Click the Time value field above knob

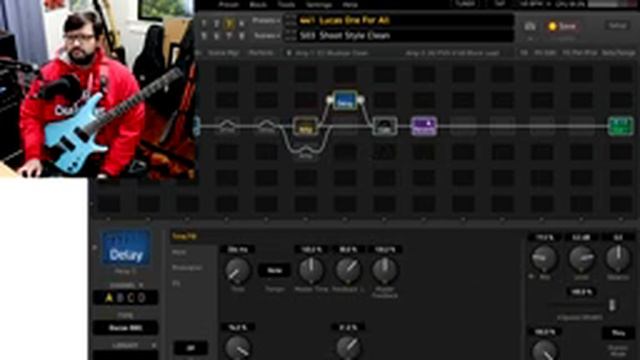(x=238, y=249)
